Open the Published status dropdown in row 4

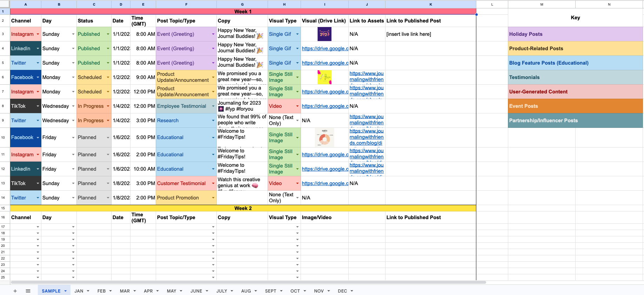(x=108, y=48)
